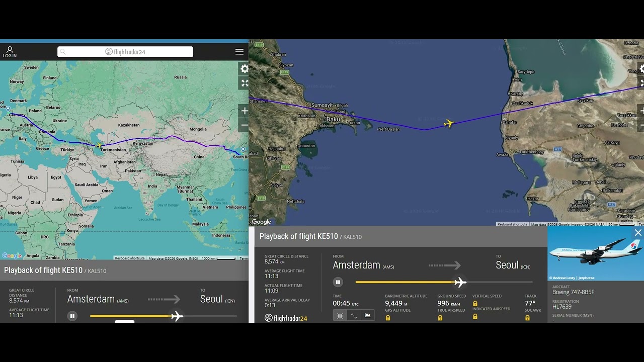644x362 pixels.
Task: Select the center-on-aircraft view button
Action: point(340,315)
